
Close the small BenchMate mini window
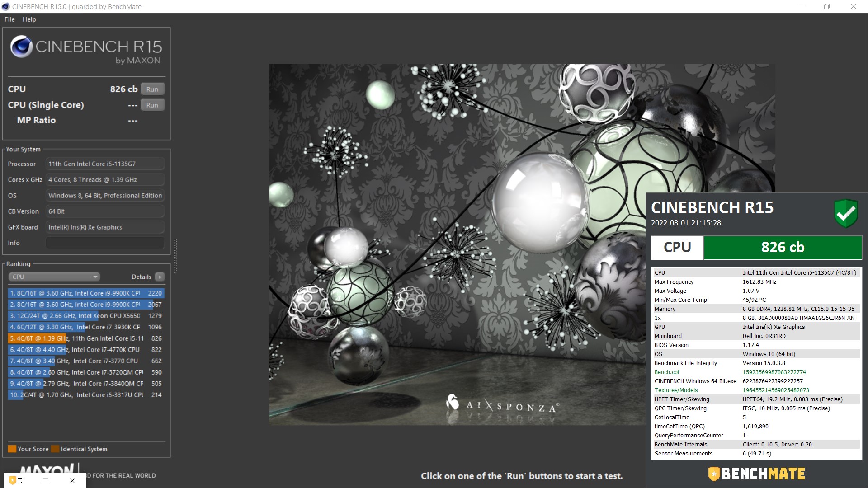pyautogui.click(x=72, y=481)
